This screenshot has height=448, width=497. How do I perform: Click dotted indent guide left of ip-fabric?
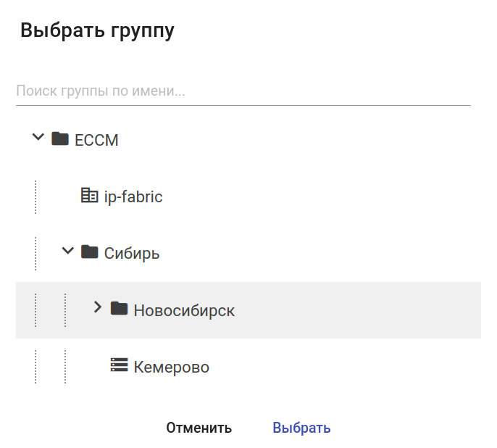click(35, 196)
